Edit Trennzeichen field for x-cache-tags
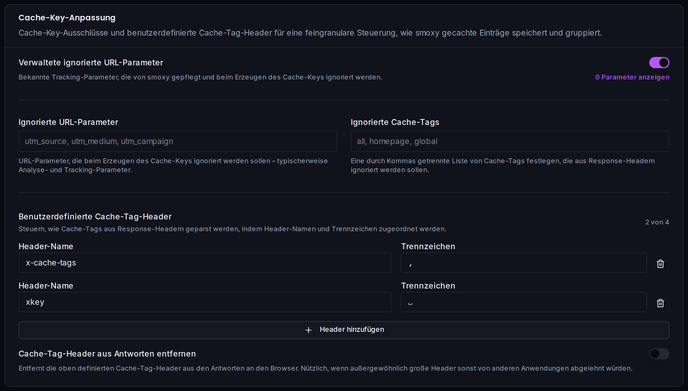 click(x=523, y=263)
